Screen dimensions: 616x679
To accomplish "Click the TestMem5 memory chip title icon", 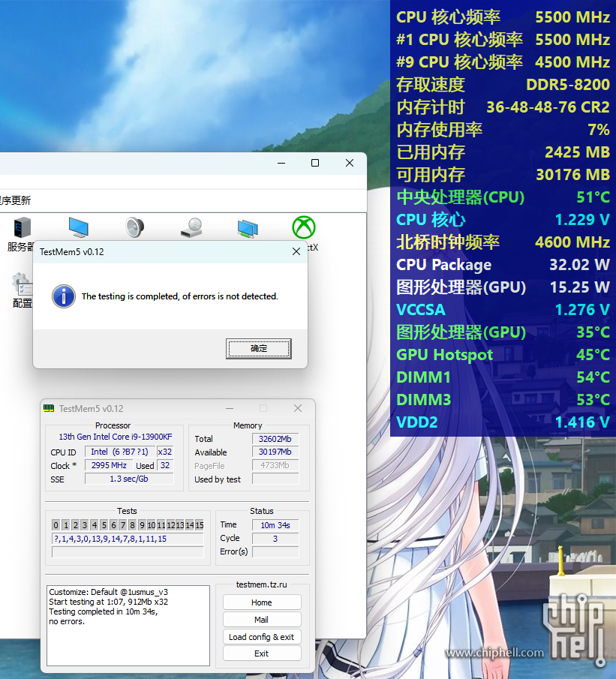I will [49, 408].
